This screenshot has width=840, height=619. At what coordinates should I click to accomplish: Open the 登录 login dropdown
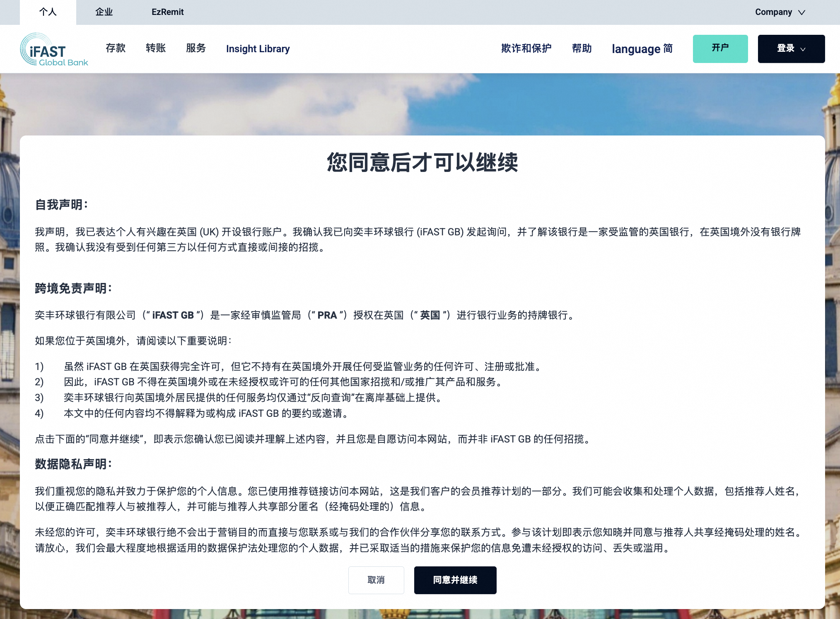791,49
